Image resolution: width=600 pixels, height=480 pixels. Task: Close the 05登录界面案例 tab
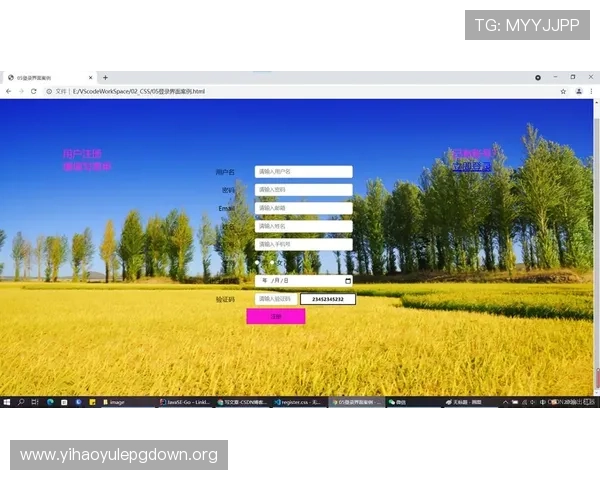91,78
